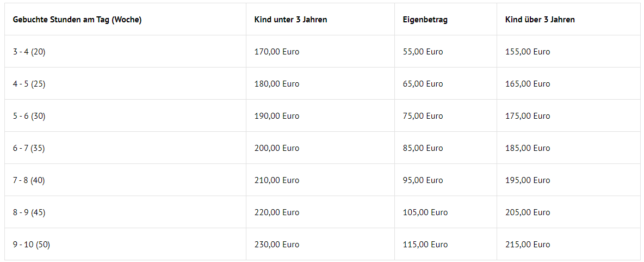Screen dimensions: 644x262
Task: Click the '170,00 Euro' price cell
Action: point(277,52)
